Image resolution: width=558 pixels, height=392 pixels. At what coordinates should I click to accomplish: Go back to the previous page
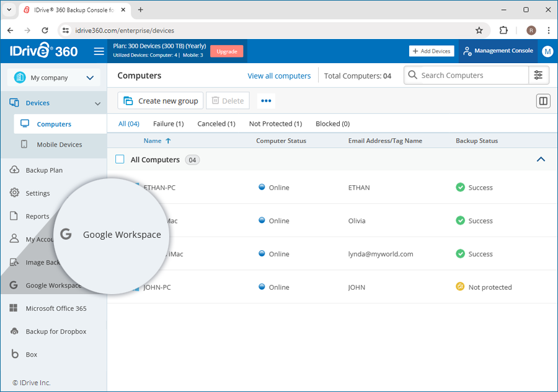pyautogui.click(x=11, y=30)
